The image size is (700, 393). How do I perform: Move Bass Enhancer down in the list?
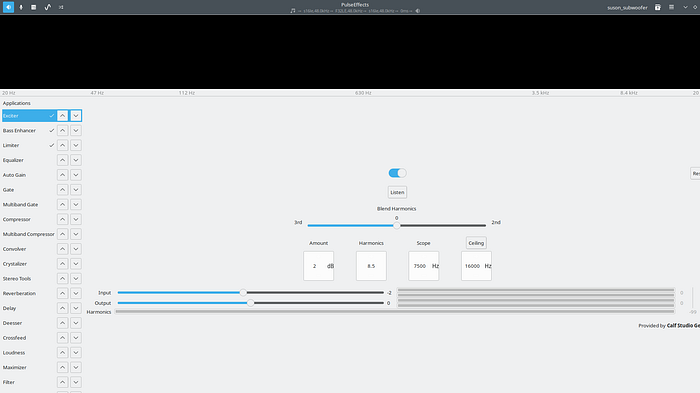coord(76,130)
